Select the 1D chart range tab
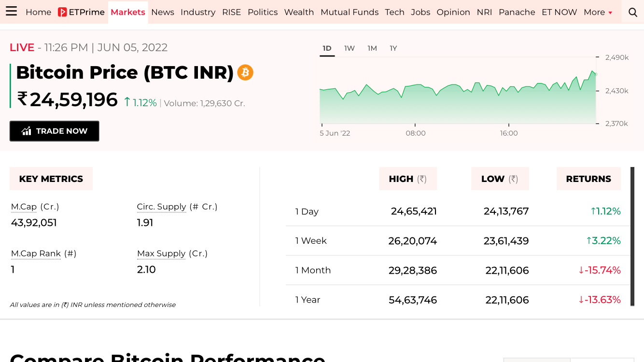644x362 pixels. 327,48
